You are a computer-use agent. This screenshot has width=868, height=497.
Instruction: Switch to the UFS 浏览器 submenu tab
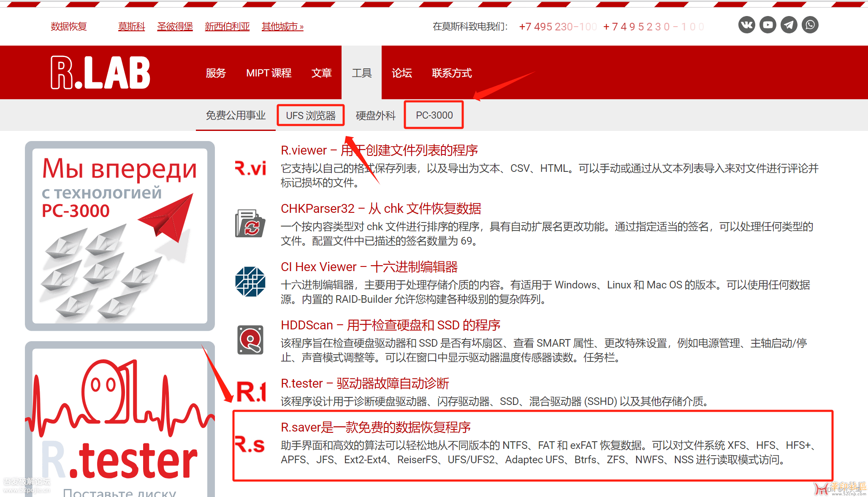tap(311, 115)
